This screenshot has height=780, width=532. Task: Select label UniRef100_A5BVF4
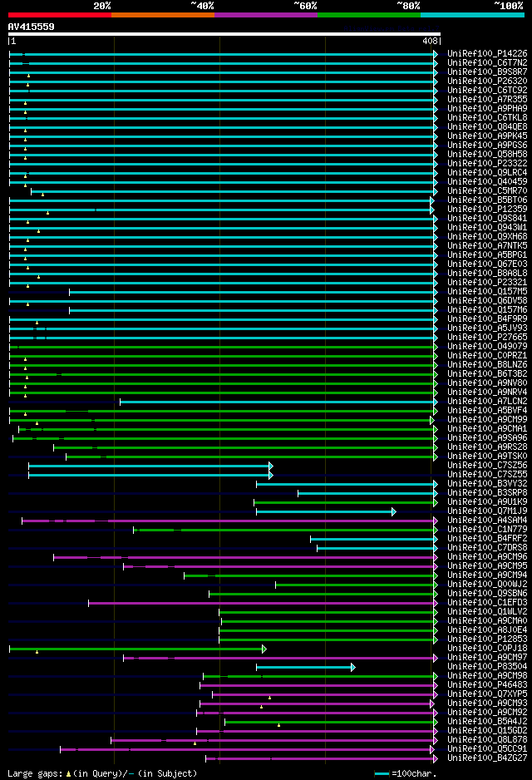pos(487,411)
